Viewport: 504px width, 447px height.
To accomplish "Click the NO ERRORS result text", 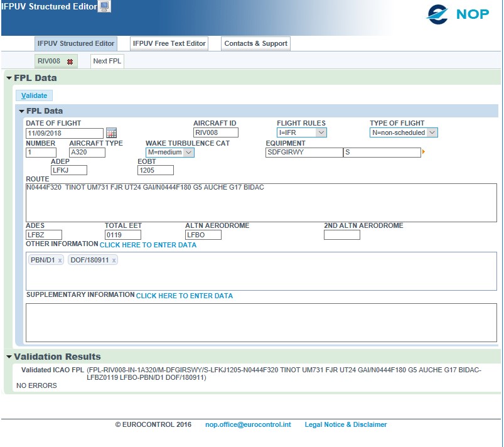I will click(36, 385).
